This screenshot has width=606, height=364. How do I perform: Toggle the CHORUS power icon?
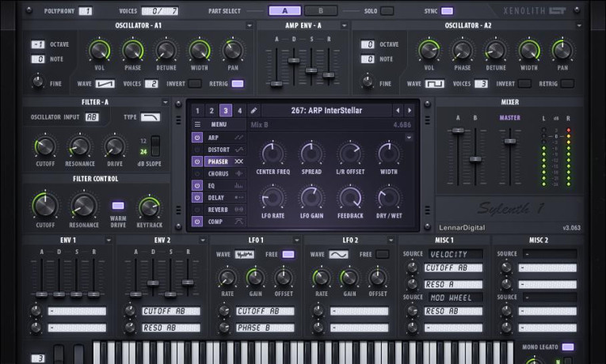click(197, 174)
